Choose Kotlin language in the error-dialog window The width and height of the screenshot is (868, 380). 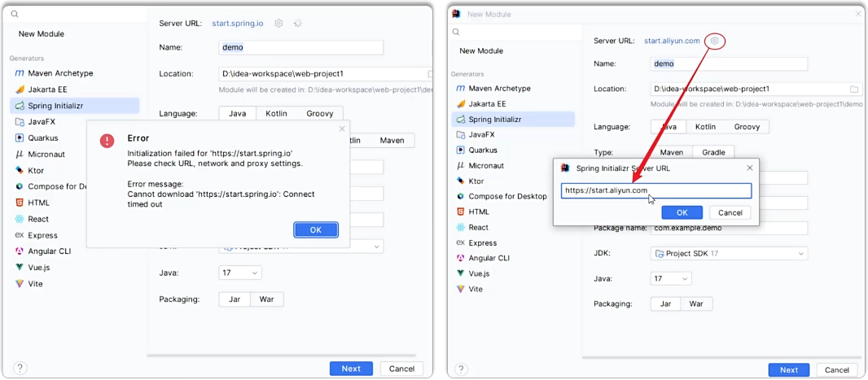[276, 113]
